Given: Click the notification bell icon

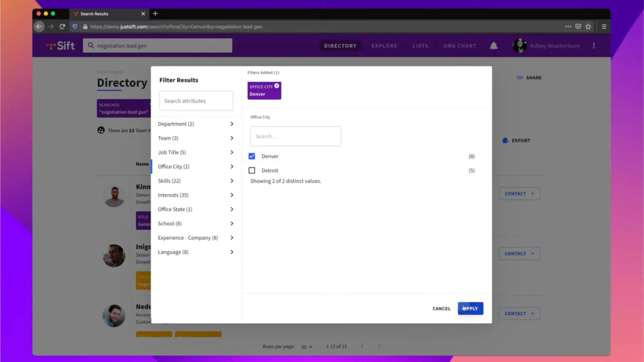Looking at the screenshot, I should [493, 46].
